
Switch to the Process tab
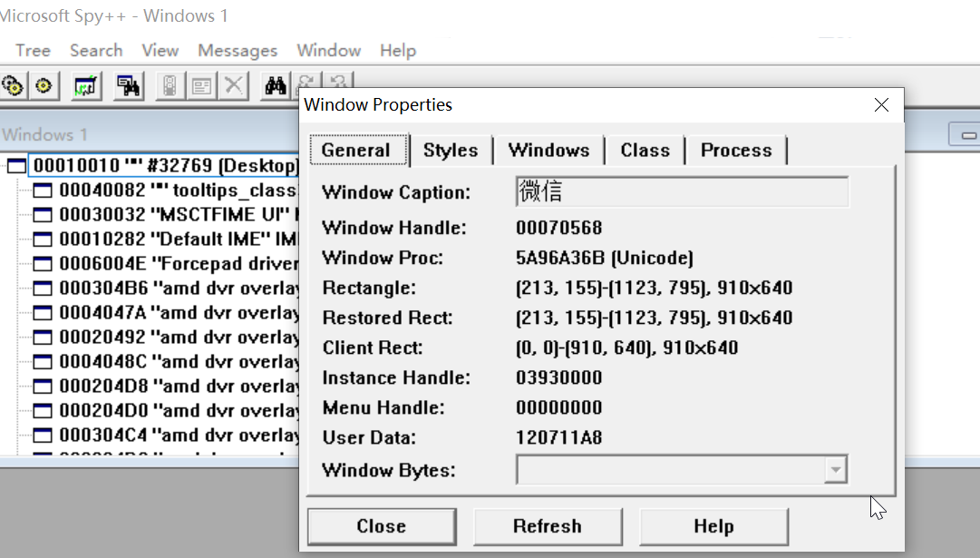tap(736, 150)
